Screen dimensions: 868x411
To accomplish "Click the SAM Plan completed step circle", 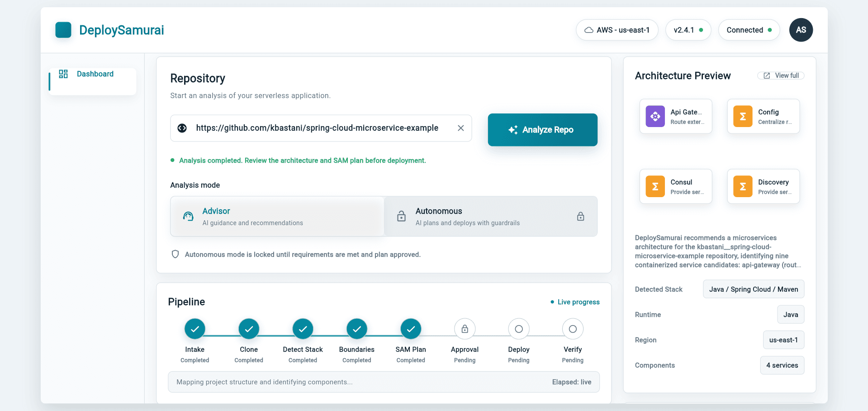I will pyautogui.click(x=411, y=329).
